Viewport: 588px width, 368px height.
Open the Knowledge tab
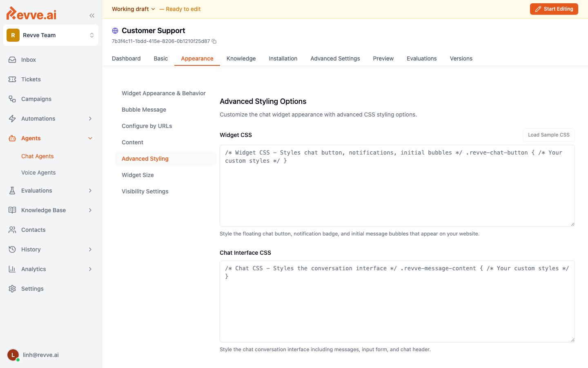pyautogui.click(x=241, y=58)
